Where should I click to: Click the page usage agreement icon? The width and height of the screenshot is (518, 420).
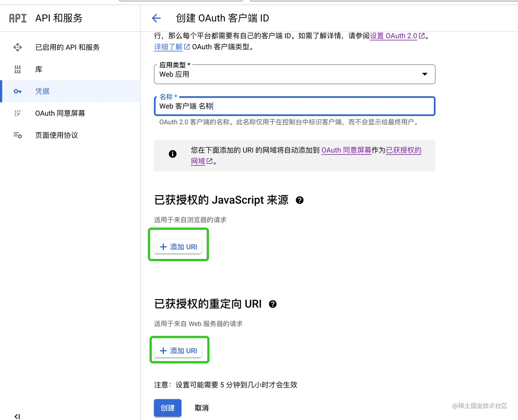pos(17,135)
